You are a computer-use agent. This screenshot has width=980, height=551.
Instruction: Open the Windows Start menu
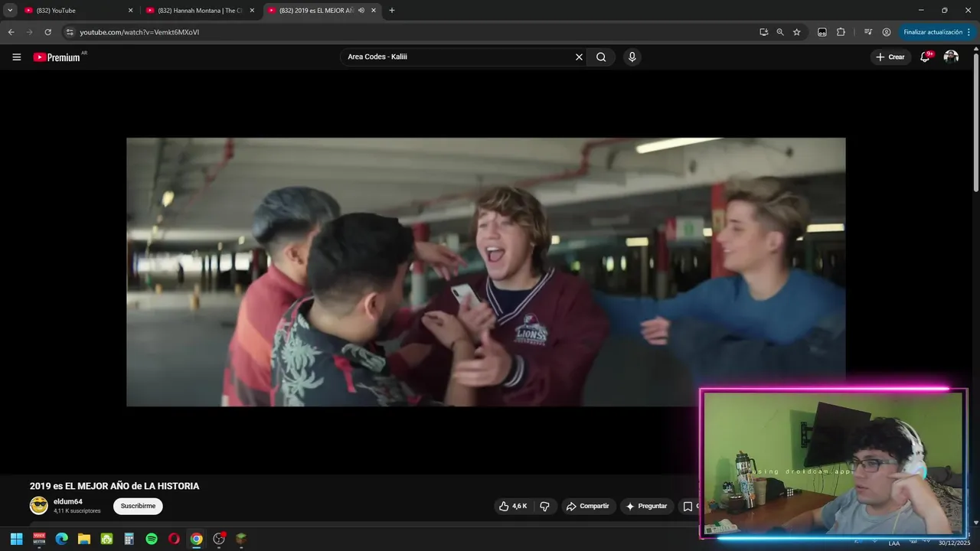click(x=16, y=539)
